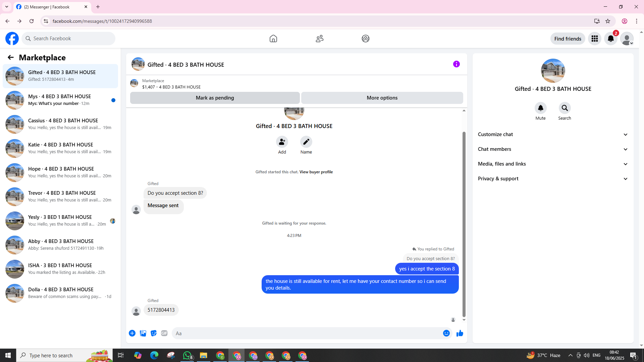Open More options for listing

(x=382, y=98)
